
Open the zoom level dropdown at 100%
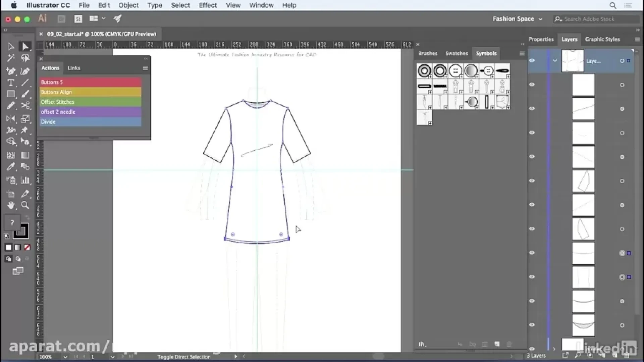tap(65, 357)
